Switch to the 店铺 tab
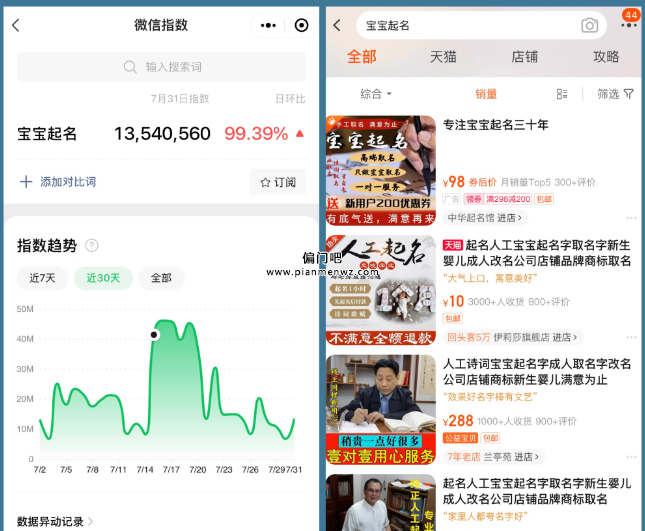The image size is (645, 531). pos(524,57)
